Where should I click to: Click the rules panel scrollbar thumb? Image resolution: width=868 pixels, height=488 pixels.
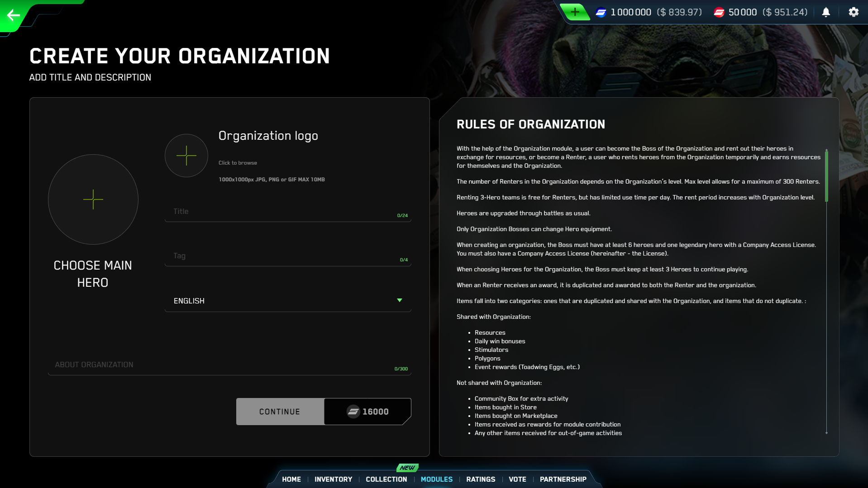(826, 176)
